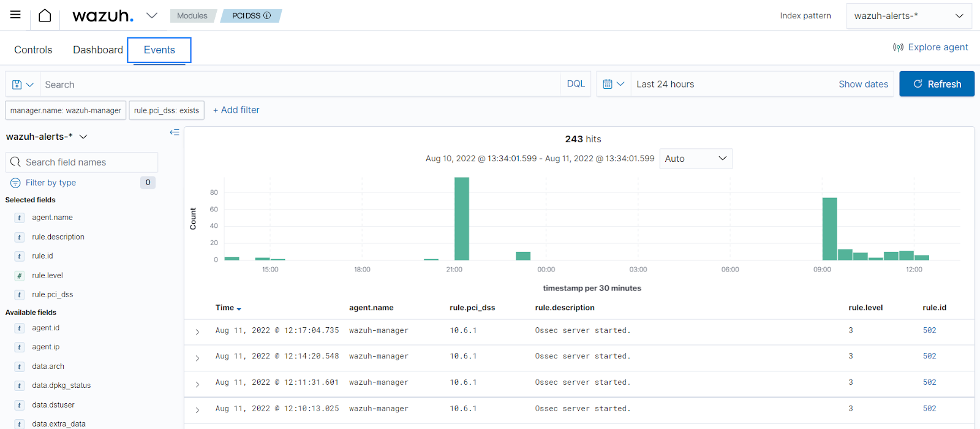Switch to the Dashboard tab
The height and width of the screenshot is (429, 980).
click(x=97, y=50)
